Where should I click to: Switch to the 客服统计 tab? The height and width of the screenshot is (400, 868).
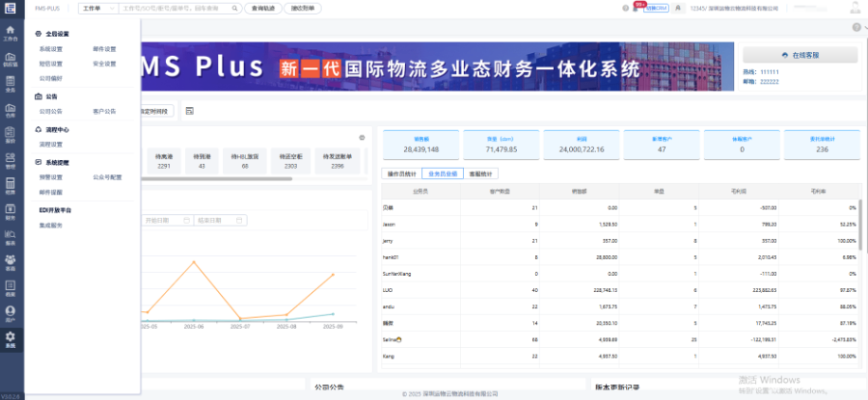(479, 174)
